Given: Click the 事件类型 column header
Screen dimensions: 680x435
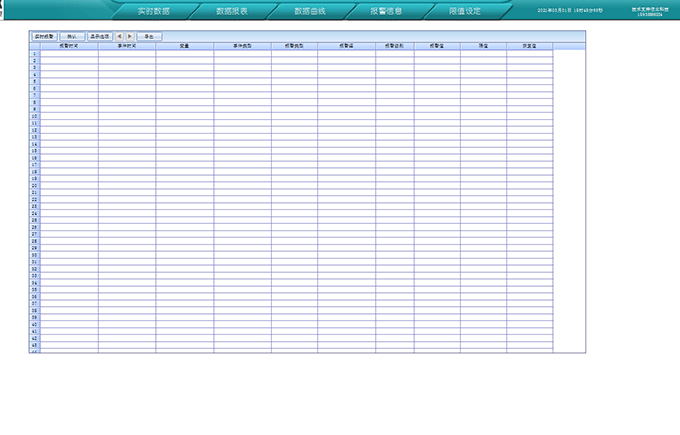Looking at the screenshot, I should [x=242, y=46].
